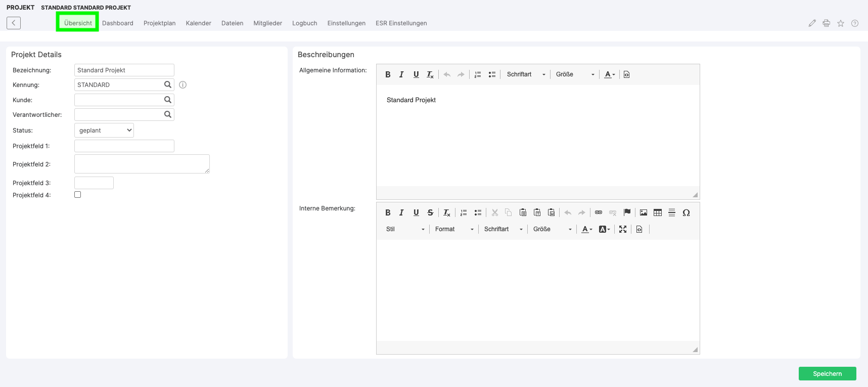Viewport: 868px width, 387px height.
Task: Go back using the left chevron button
Action: (x=14, y=23)
